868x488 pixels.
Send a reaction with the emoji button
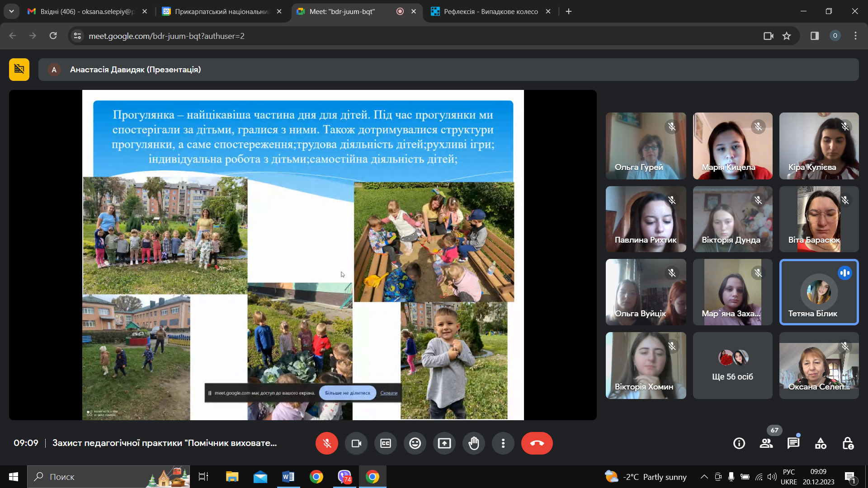415,443
